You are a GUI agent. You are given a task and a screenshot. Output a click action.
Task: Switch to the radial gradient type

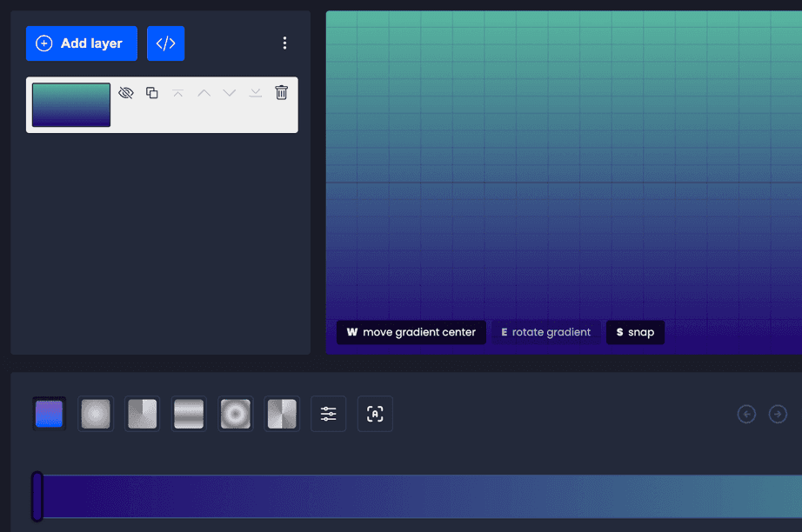(96, 414)
